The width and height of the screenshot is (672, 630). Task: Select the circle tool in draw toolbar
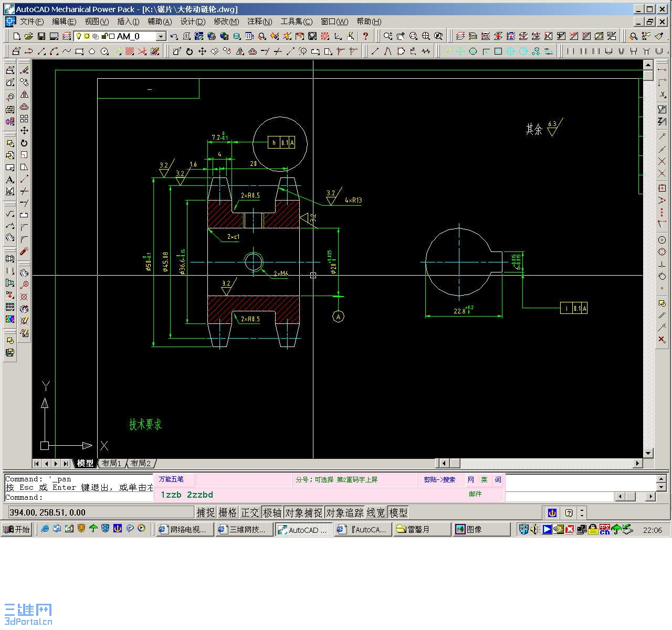[x=104, y=51]
